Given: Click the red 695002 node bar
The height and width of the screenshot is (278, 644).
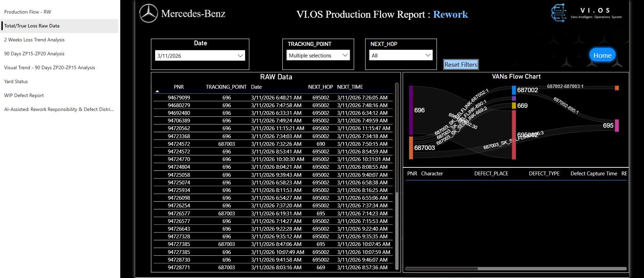Looking at the screenshot, I should click(514, 135).
